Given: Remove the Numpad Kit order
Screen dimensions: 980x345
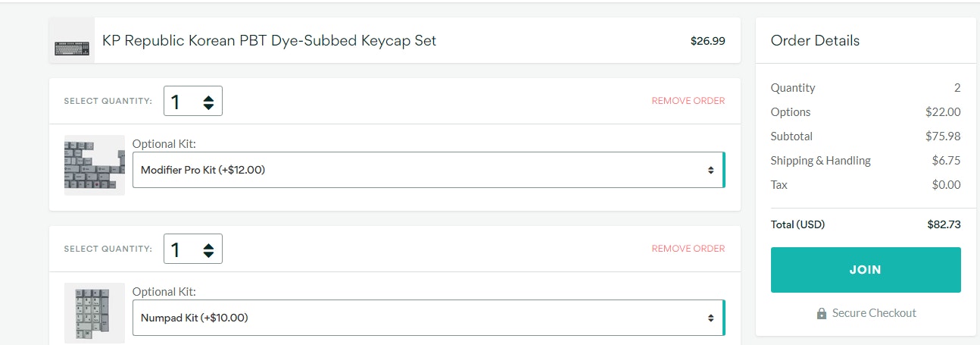Looking at the screenshot, I should coord(688,249).
